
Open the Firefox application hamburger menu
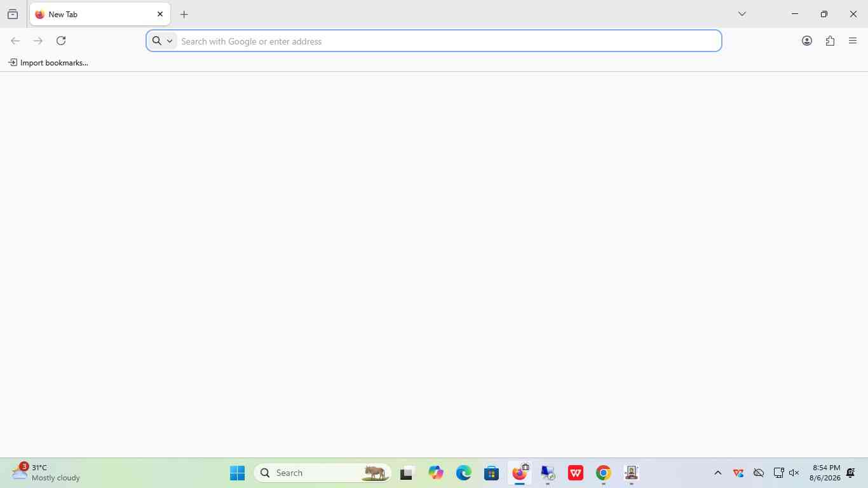(853, 41)
